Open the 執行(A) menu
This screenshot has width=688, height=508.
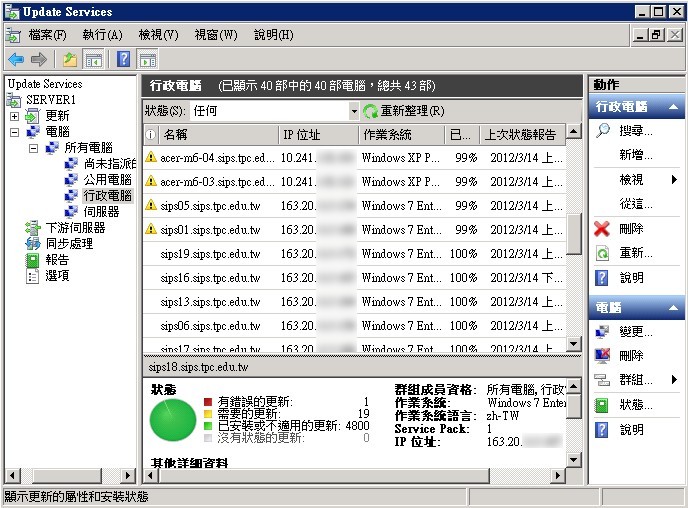coord(102,35)
